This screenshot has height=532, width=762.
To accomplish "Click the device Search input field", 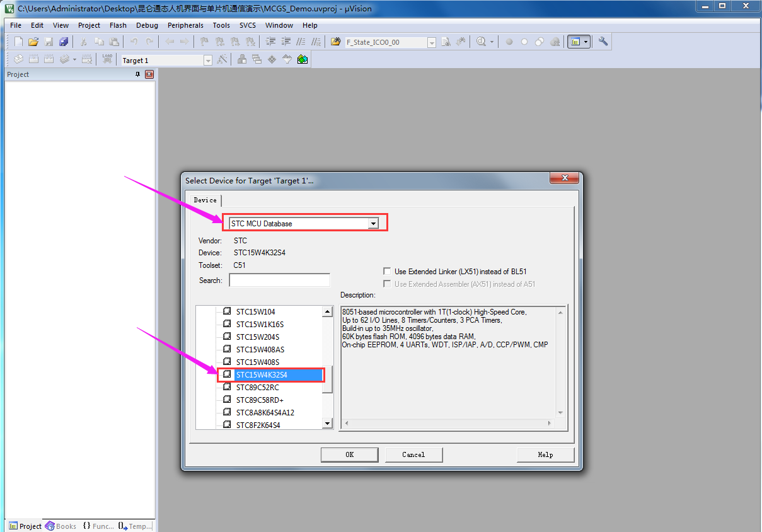I will pyautogui.click(x=279, y=280).
